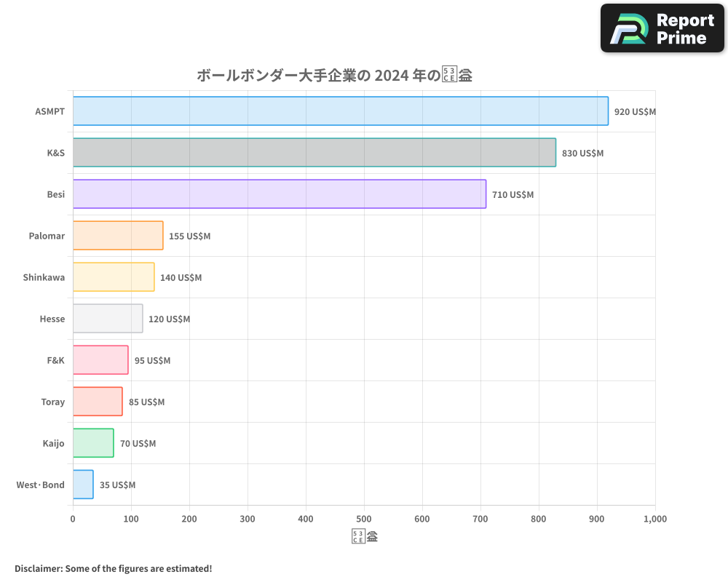Select the x-axis title below the chart

[x=364, y=535]
